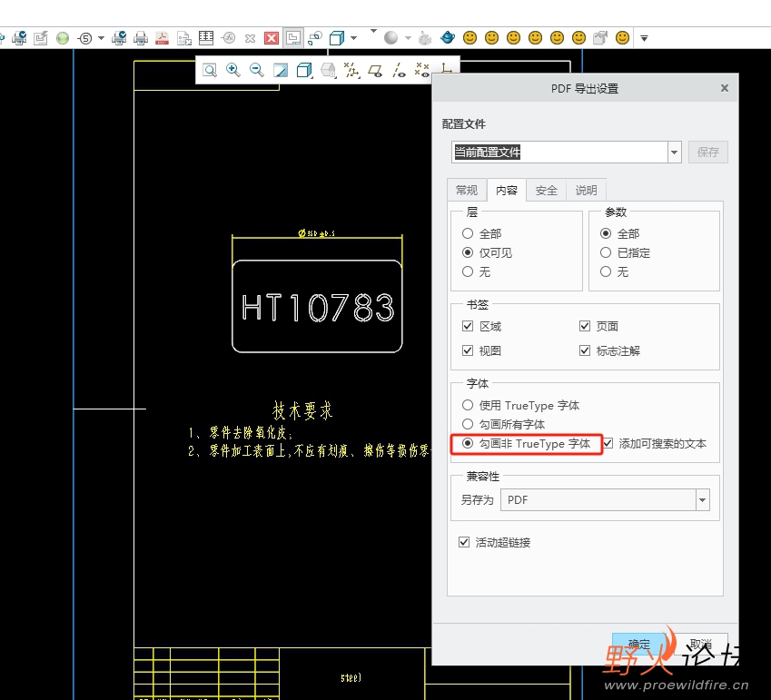This screenshot has width=771, height=700.
Task: Click the Export to PDF toolbar icon
Action: pos(162,38)
